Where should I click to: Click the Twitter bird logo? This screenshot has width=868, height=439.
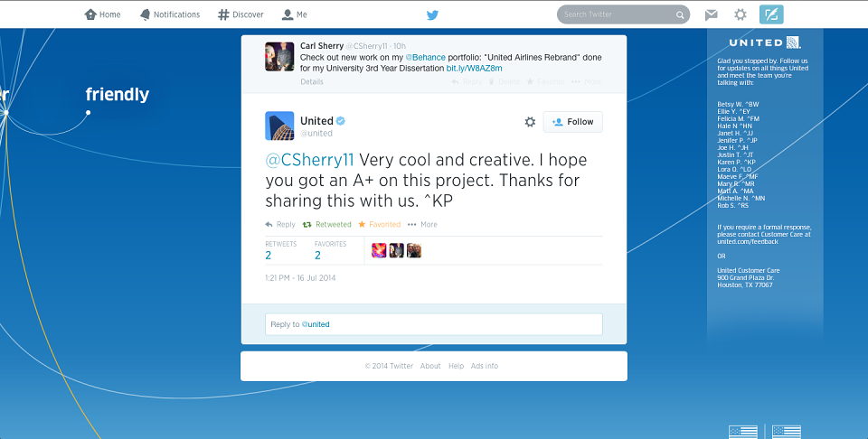pos(432,15)
